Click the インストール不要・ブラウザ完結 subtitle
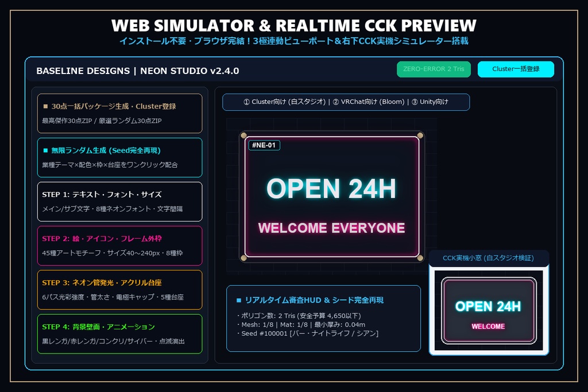 293,41
